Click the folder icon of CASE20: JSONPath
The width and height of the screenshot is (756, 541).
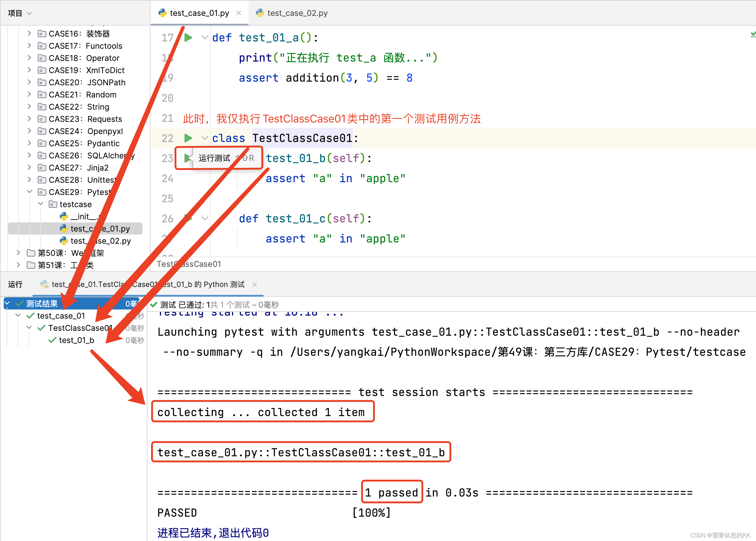[42, 82]
